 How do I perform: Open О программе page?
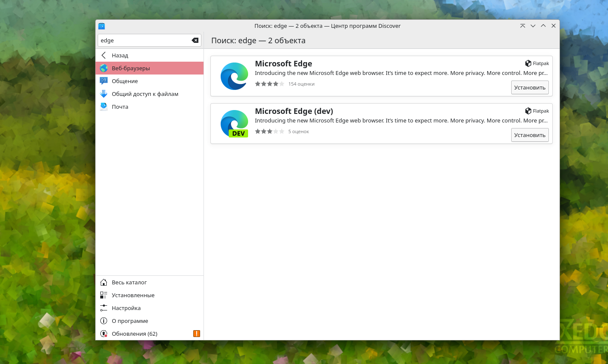pyautogui.click(x=150, y=321)
